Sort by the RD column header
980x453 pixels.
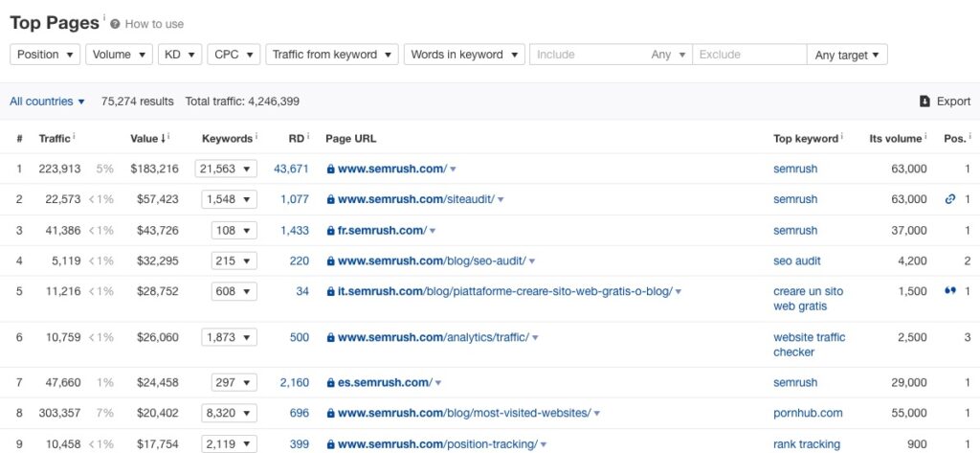297,138
